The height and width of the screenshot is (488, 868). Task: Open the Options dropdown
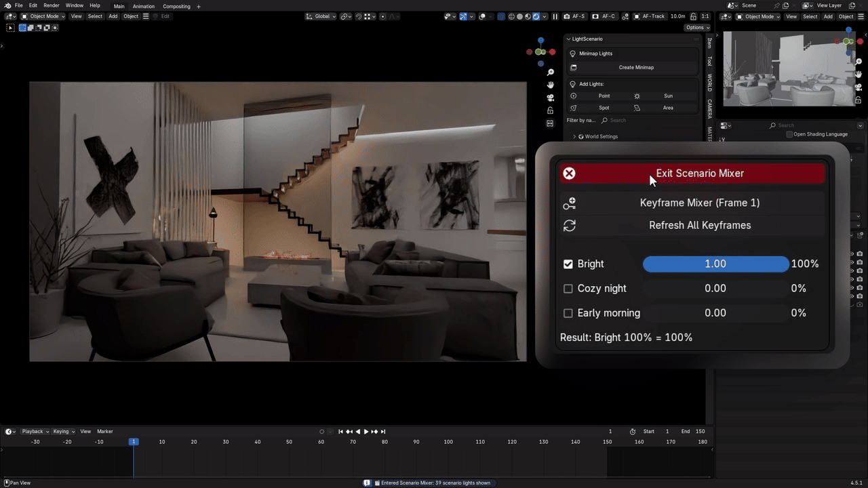coord(697,28)
